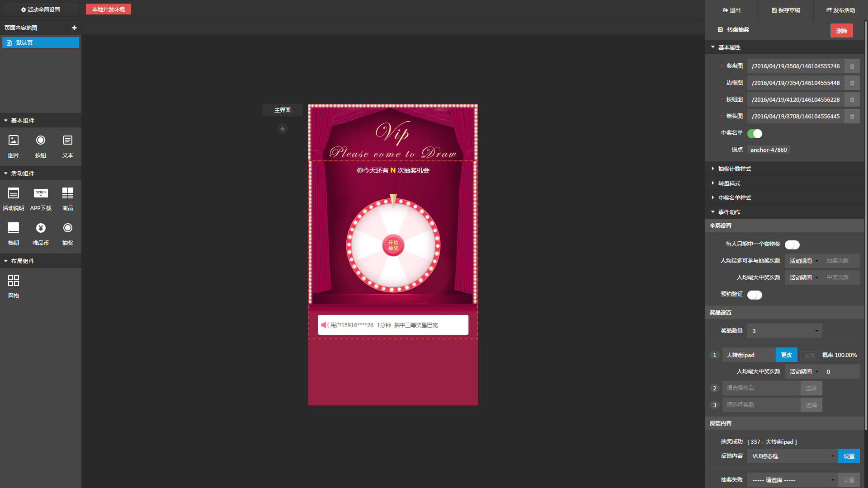The height and width of the screenshot is (488, 868).
Task: Expand the 转盘样式 section
Action: point(729,183)
